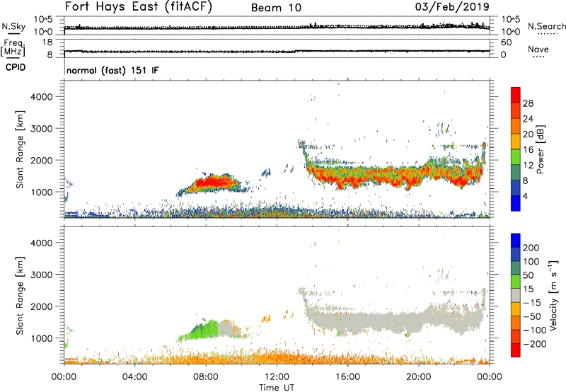Pick the red top segment of Power colorbar

pyautogui.click(x=516, y=95)
